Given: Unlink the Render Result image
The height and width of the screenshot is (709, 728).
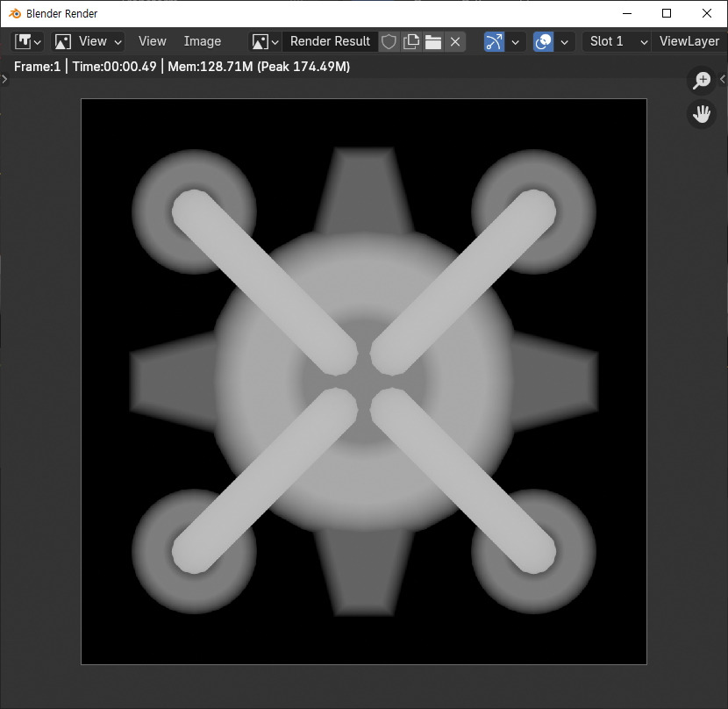Looking at the screenshot, I should (x=455, y=42).
